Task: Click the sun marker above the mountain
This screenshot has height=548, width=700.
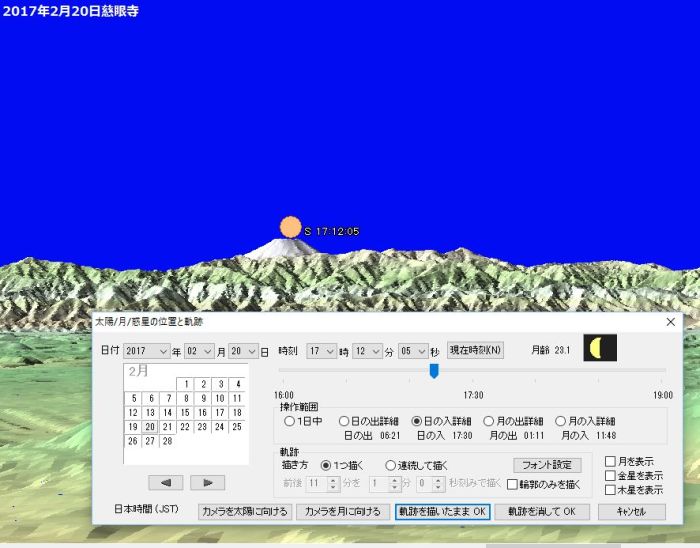Action: (x=290, y=227)
